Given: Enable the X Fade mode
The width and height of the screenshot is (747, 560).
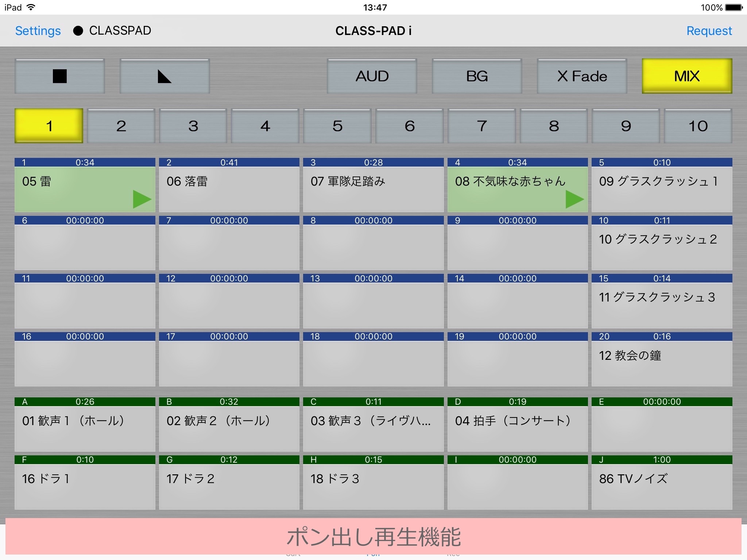Looking at the screenshot, I should [582, 76].
